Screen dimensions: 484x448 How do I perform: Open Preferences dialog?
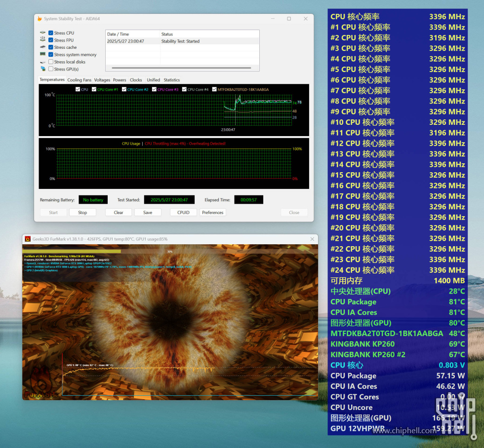[213, 213]
